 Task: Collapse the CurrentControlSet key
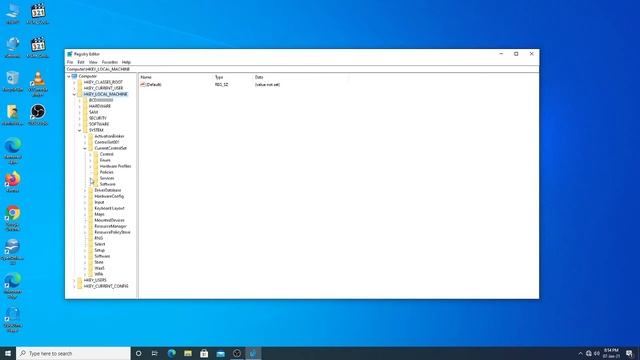[x=85, y=148]
